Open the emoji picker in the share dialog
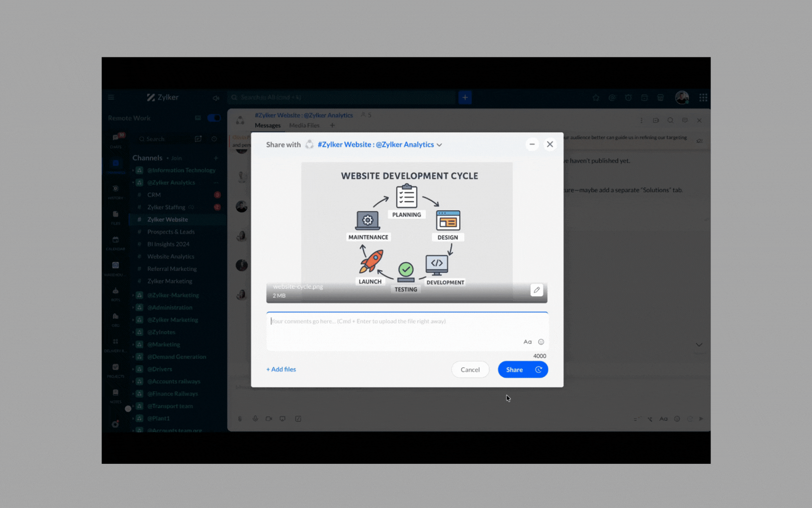 tap(541, 342)
